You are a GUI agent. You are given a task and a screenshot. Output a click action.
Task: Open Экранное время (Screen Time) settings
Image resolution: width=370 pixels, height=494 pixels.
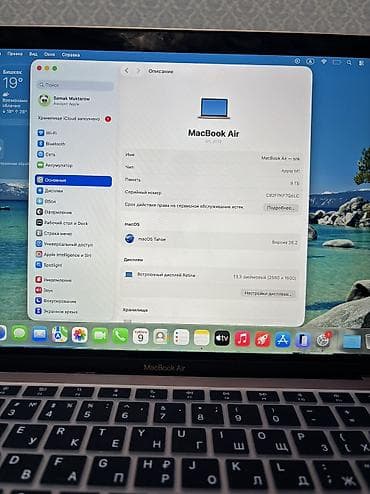[x=56, y=311]
